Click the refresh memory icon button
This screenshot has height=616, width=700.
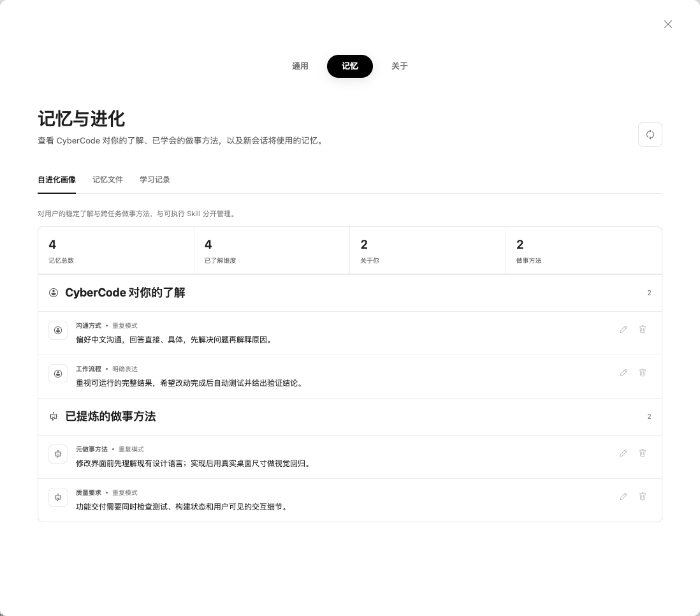point(650,135)
